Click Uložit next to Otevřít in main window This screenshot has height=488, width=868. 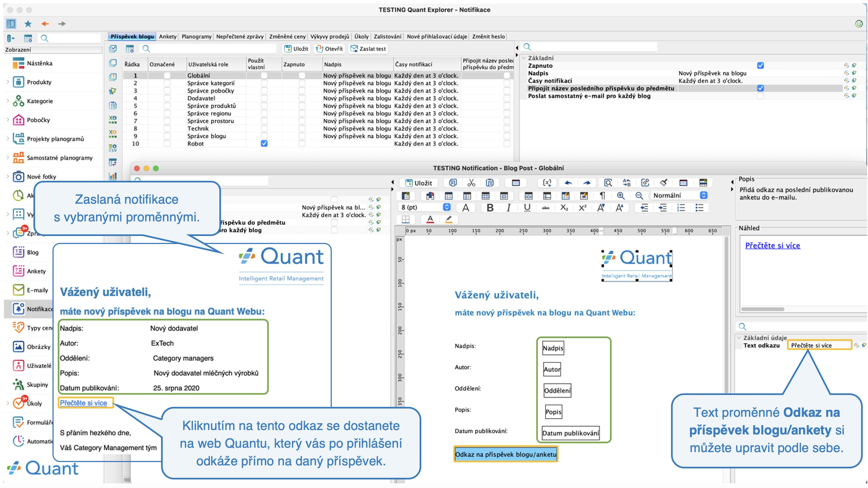(296, 49)
